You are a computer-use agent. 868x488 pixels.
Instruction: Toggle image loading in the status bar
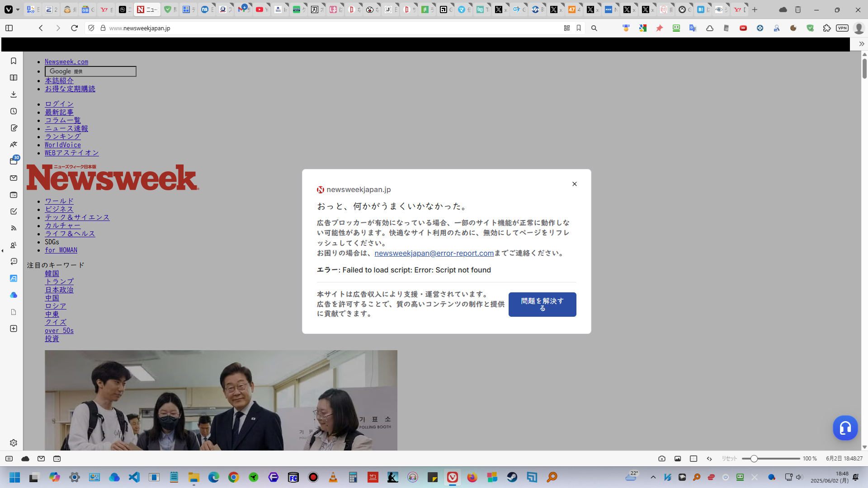pos(677,458)
